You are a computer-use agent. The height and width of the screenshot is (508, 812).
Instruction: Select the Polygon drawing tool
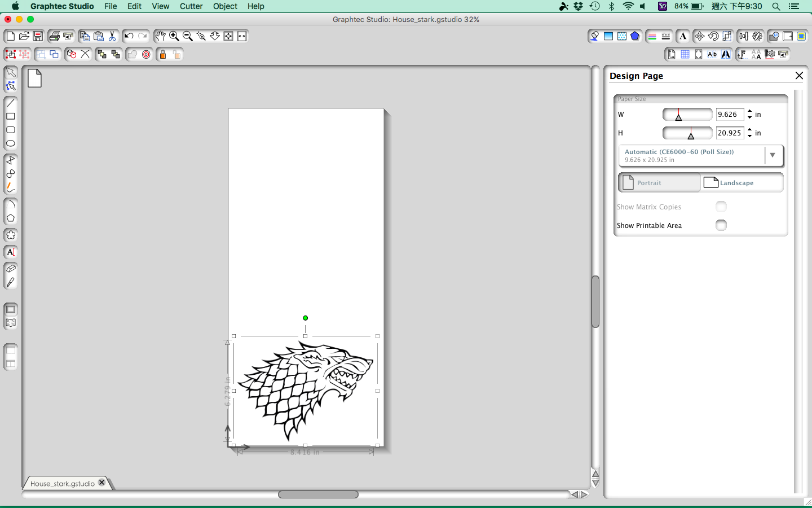[x=11, y=218]
